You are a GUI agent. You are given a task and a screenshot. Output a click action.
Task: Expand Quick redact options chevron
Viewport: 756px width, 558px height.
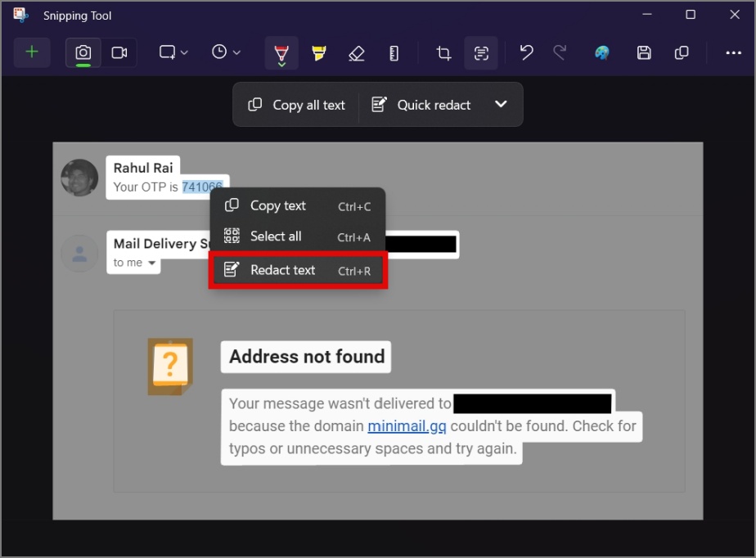(501, 104)
